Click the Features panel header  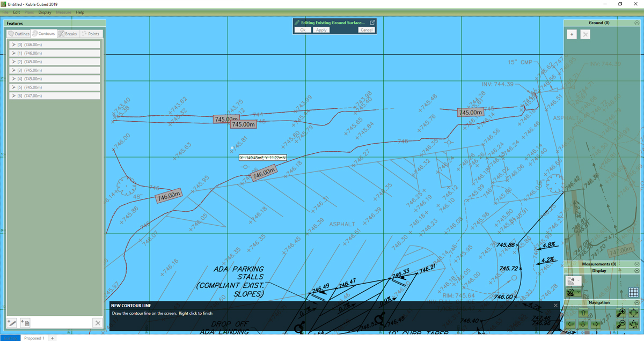click(x=55, y=24)
